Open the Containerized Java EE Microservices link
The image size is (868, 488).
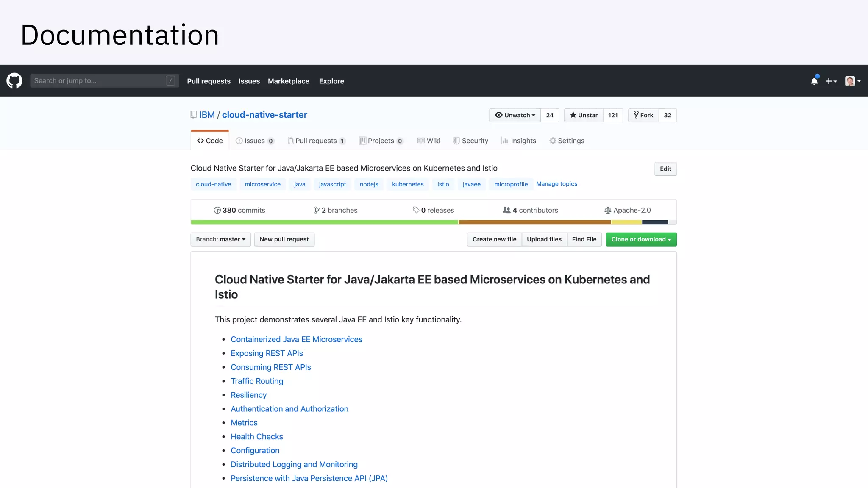click(296, 339)
